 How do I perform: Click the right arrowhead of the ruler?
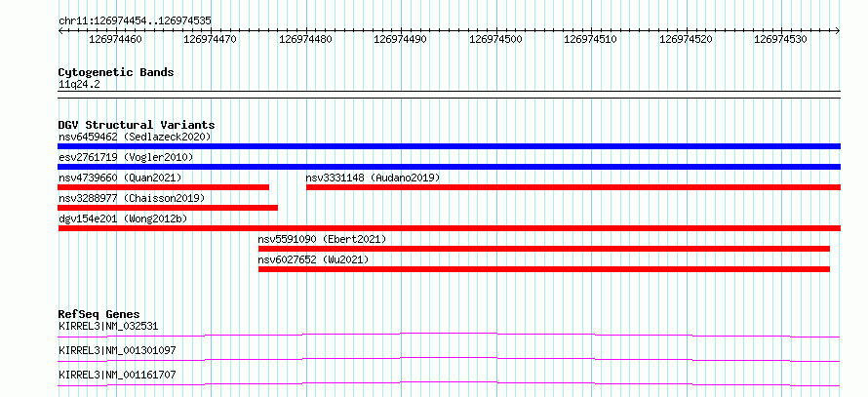coord(838,30)
